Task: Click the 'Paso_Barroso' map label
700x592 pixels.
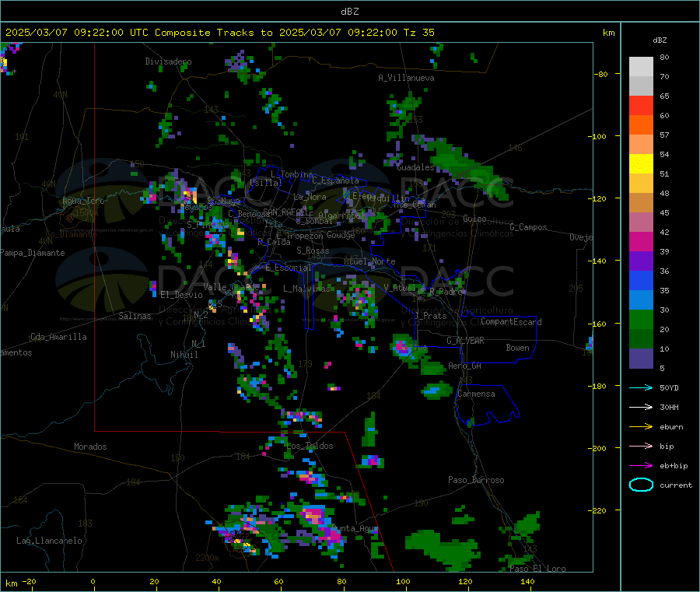Action: click(x=476, y=480)
